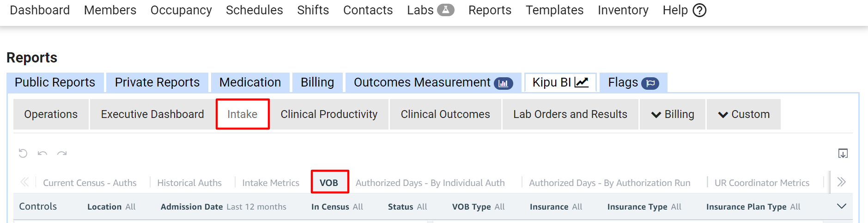This screenshot has height=223, width=868.
Task: Switch to the Kipu BI tab
Action: 560,82
